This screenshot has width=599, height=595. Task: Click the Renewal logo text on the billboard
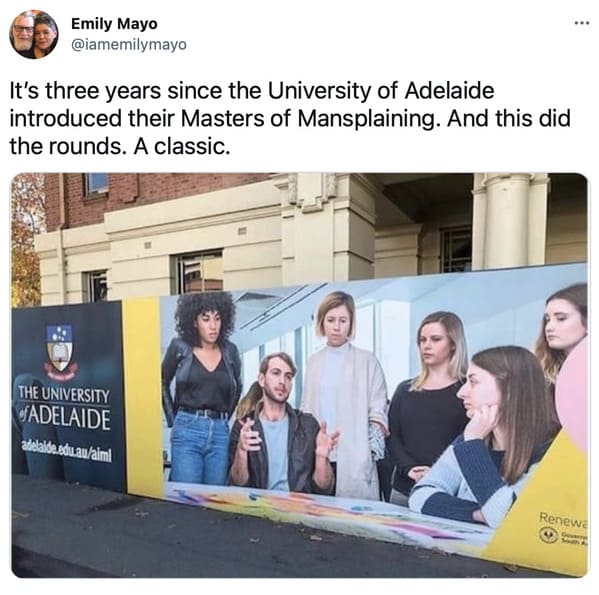(x=563, y=519)
